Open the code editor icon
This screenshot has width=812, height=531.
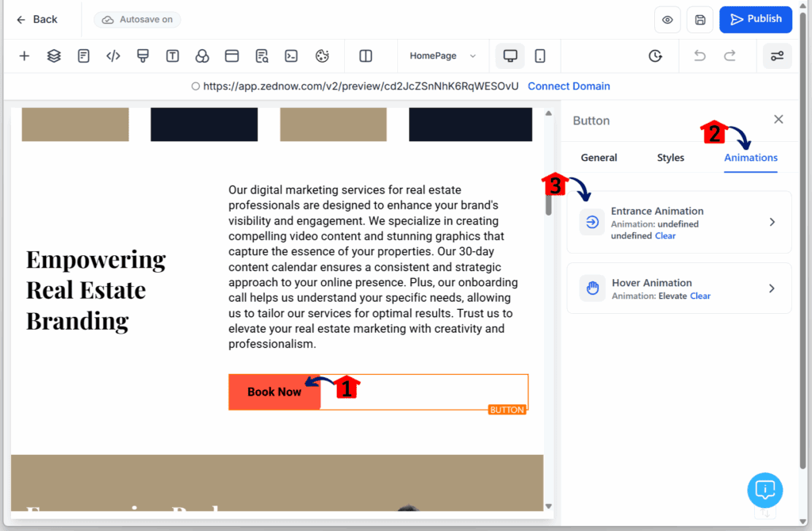click(x=113, y=56)
